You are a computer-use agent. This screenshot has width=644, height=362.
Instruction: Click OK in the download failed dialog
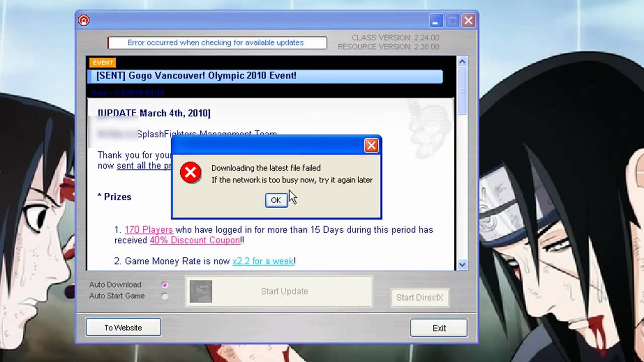pyautogui.click(x=276, y=200)
